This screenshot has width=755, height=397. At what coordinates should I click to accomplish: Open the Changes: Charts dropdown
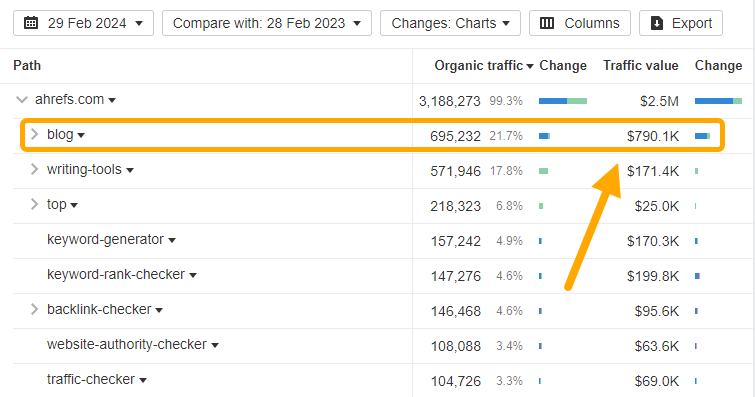point(450,23)
